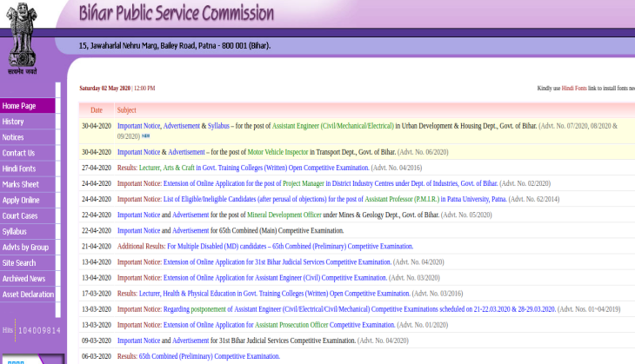This screenshot has width=635, height=364.
Task: Go to Notices in sidebar
Action: (x=28, y=137)
